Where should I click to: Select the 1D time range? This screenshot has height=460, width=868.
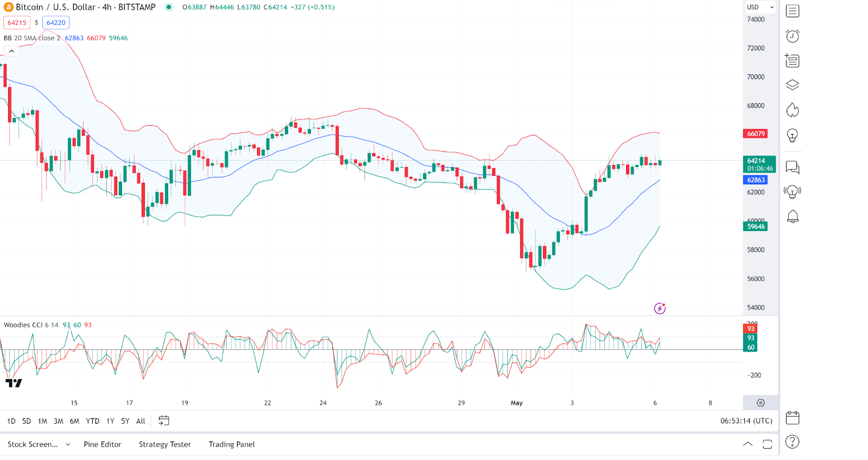(x=11, y=421)
